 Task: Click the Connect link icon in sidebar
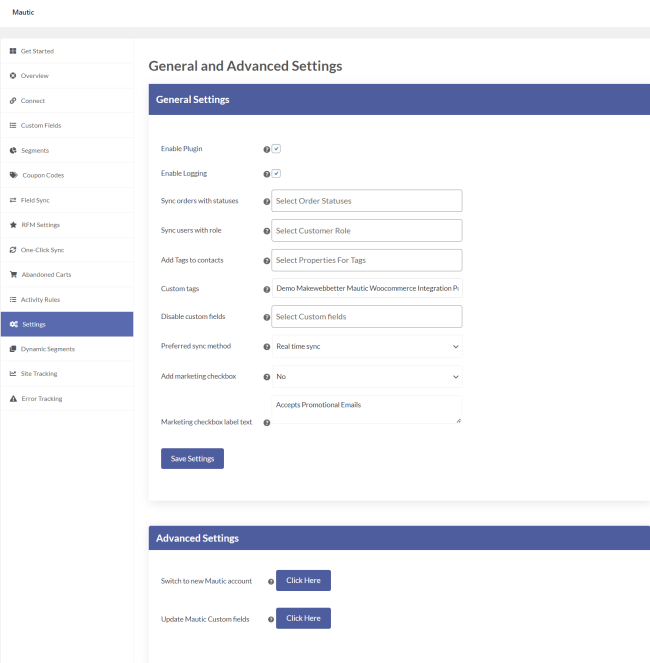click(13, 101)
